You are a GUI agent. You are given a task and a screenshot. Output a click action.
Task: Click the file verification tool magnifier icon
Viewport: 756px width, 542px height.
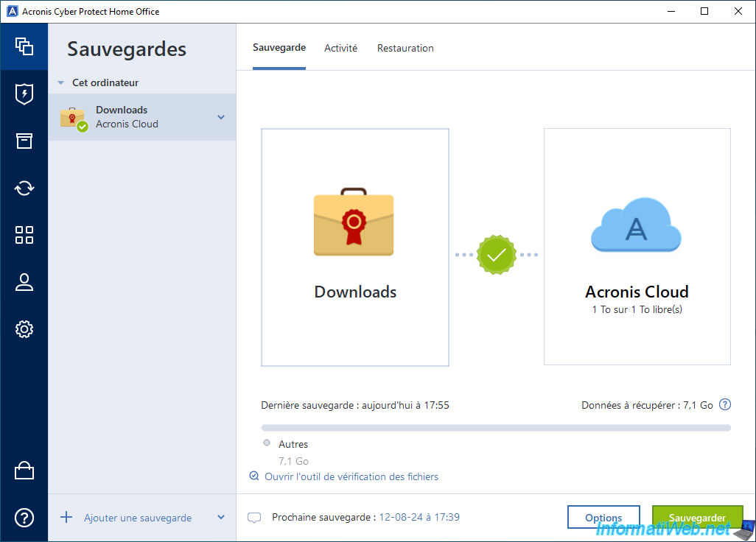pyautogui.click(x=253, y=476)
